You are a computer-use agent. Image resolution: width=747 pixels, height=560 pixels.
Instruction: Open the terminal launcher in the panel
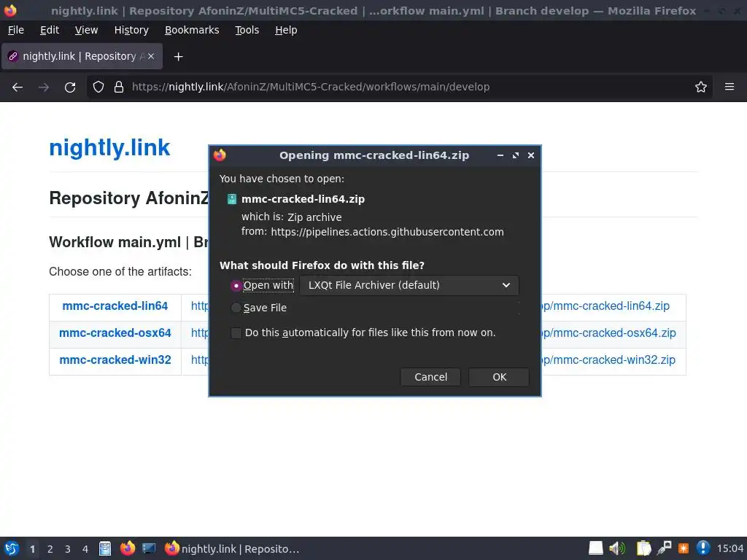pos(149,548)
